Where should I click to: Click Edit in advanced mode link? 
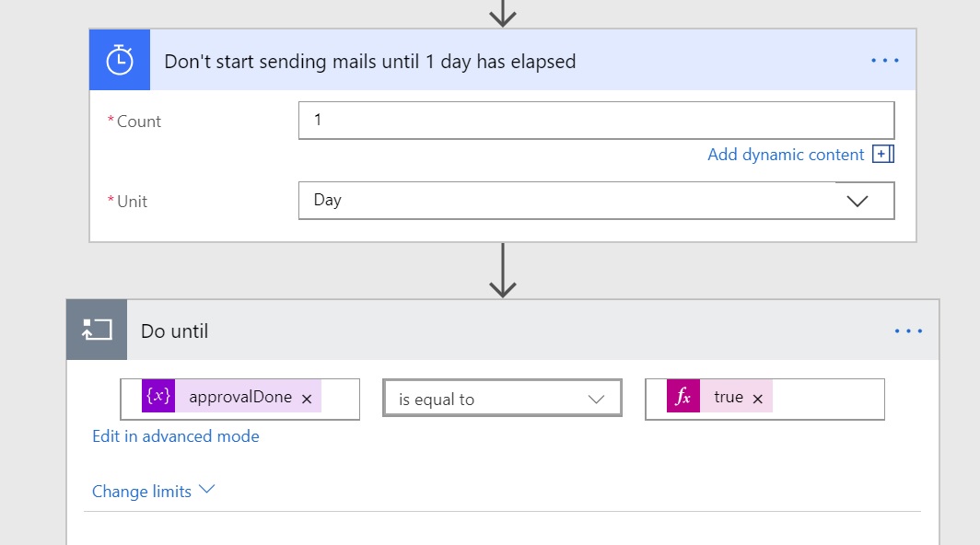[176, 436]
